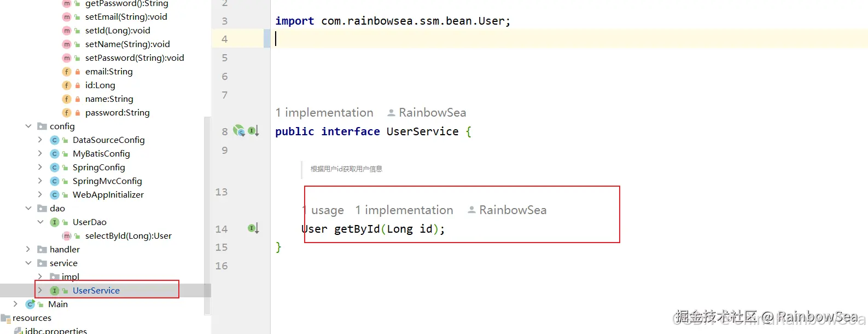Open '1 usage' hint above getById
This screenshot has width=868, height=334.
[323, 210]
